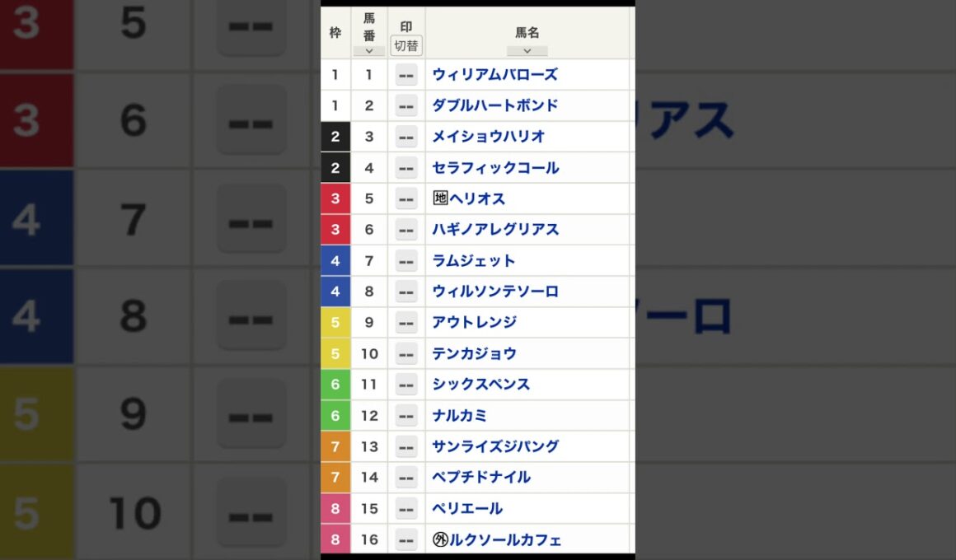Click the mark icon beside テンカジョウ
The height and width of the screenshot is (560, 956).
[405, 352]
